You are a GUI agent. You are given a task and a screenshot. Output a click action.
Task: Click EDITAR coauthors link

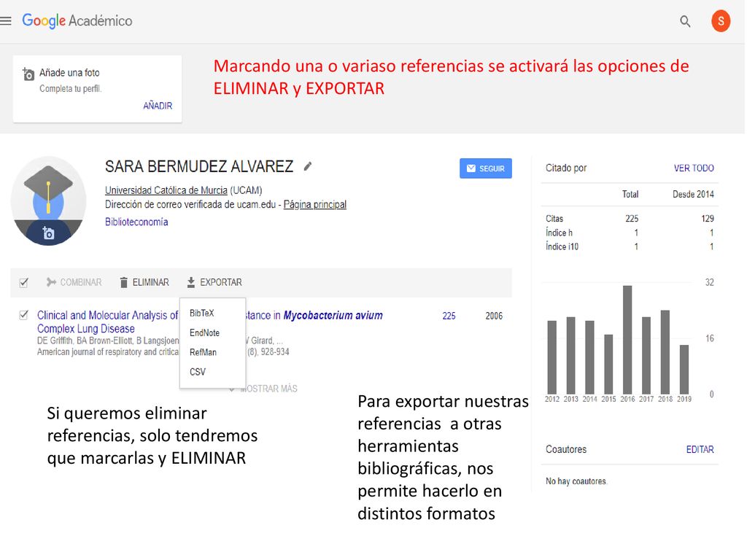(700, 449)
